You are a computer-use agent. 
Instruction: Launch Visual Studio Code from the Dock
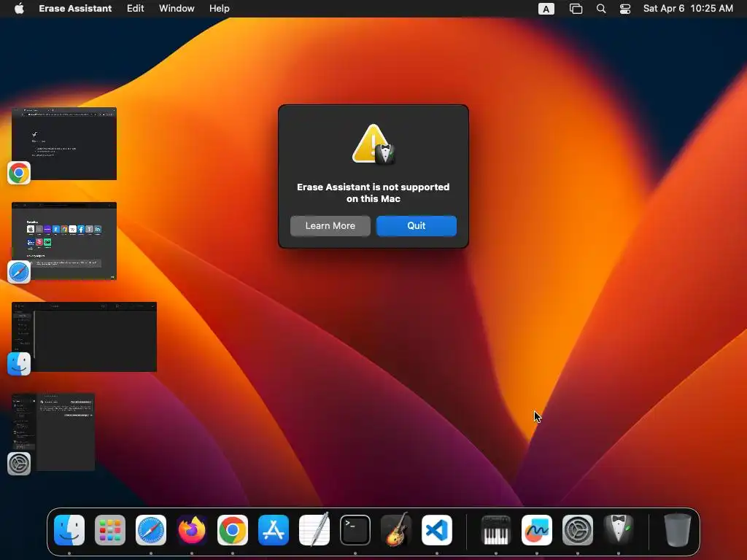click(x=437, y=530)
